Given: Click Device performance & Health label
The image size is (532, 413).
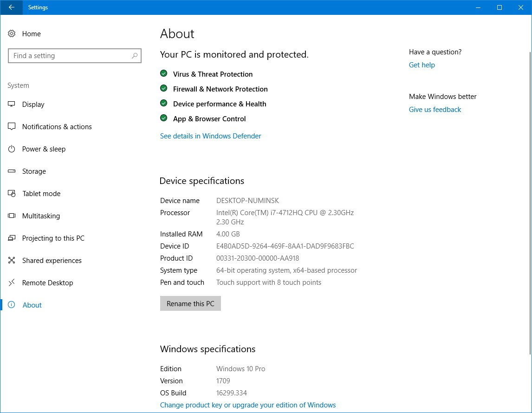Looking at the screenshot, I should 220,104.
